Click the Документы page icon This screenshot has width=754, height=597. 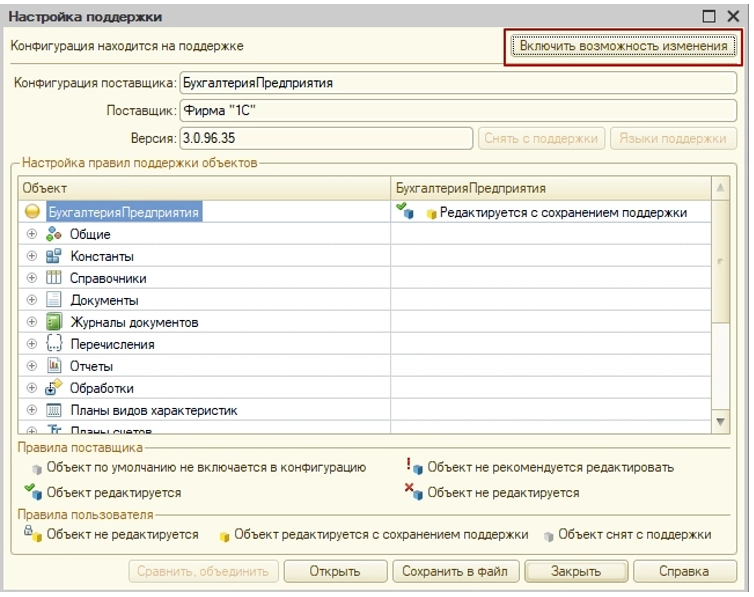tap(54, 299)
